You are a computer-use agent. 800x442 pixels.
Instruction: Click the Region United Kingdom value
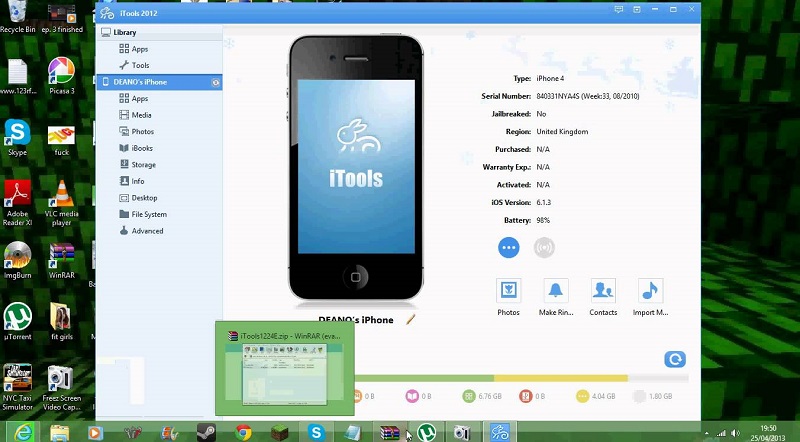pyautogui.click(x=562, y=132)
